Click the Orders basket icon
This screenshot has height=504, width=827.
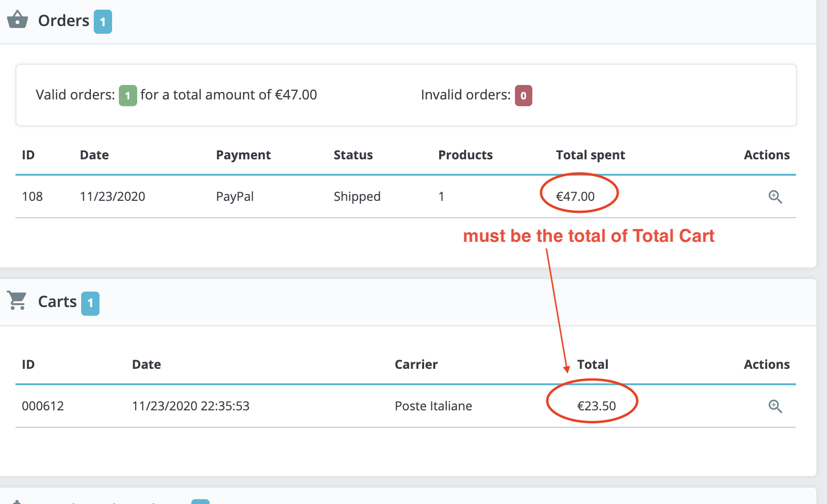(x=17, y=20)
